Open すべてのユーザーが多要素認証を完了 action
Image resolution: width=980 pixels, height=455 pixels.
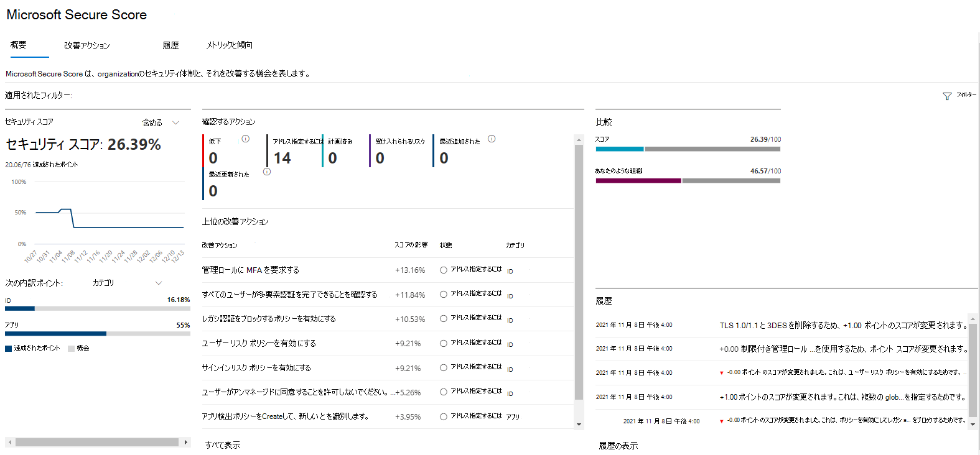coord(289,294)
